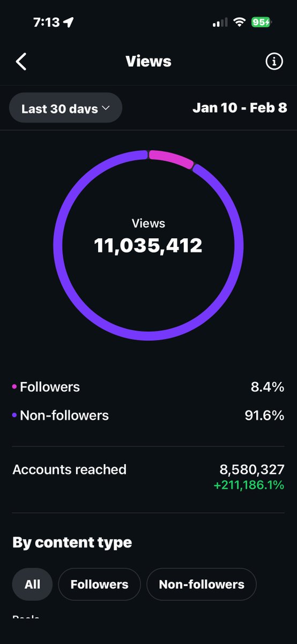
Task: Go back using the left arrow icon
Action: pos(21,62)
